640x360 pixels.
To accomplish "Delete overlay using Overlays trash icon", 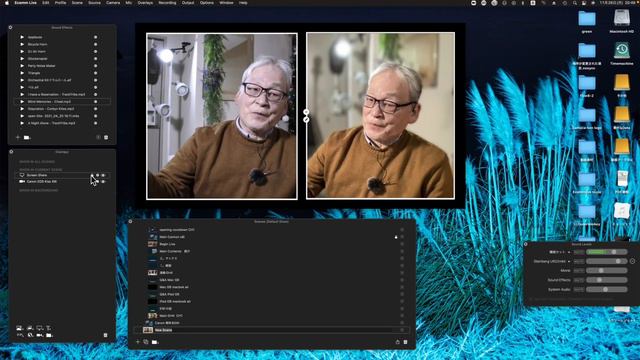I will pyautogui.click(x=106, y=335).
